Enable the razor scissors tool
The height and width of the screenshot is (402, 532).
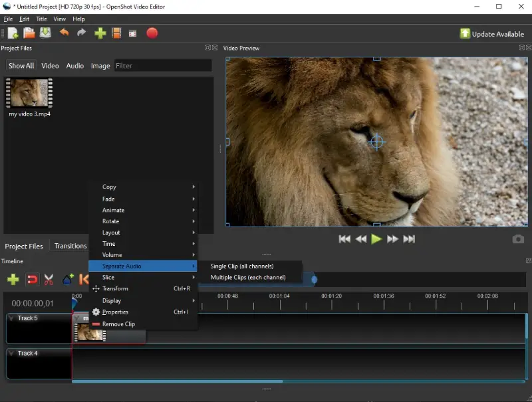point(49,280)
